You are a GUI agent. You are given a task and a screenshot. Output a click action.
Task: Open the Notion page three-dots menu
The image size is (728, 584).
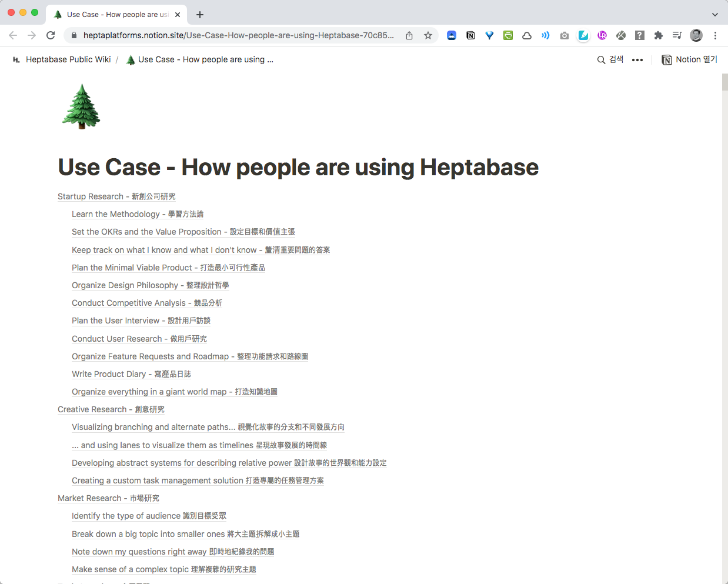tap(637, 60)
